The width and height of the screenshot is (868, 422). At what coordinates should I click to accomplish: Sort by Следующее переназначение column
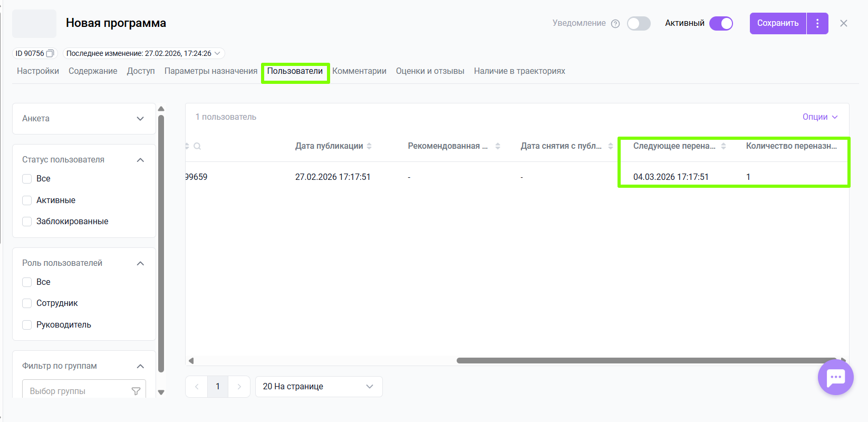click(724, 146)
